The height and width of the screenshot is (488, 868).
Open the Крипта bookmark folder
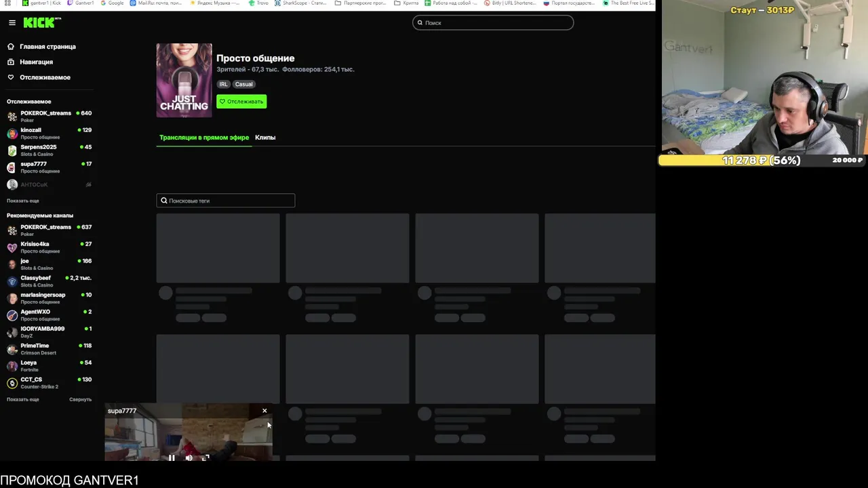pyautogui.click(x=406, y=3)
